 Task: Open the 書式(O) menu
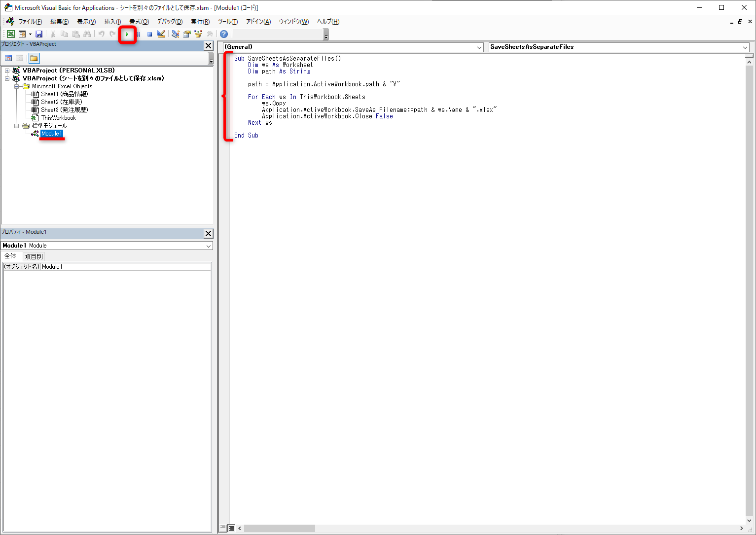pos(139,22)
